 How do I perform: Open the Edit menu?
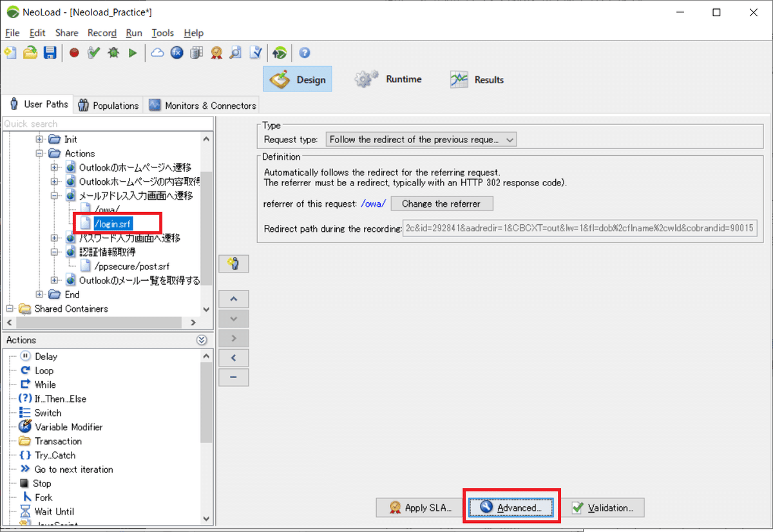pos(37,33)
